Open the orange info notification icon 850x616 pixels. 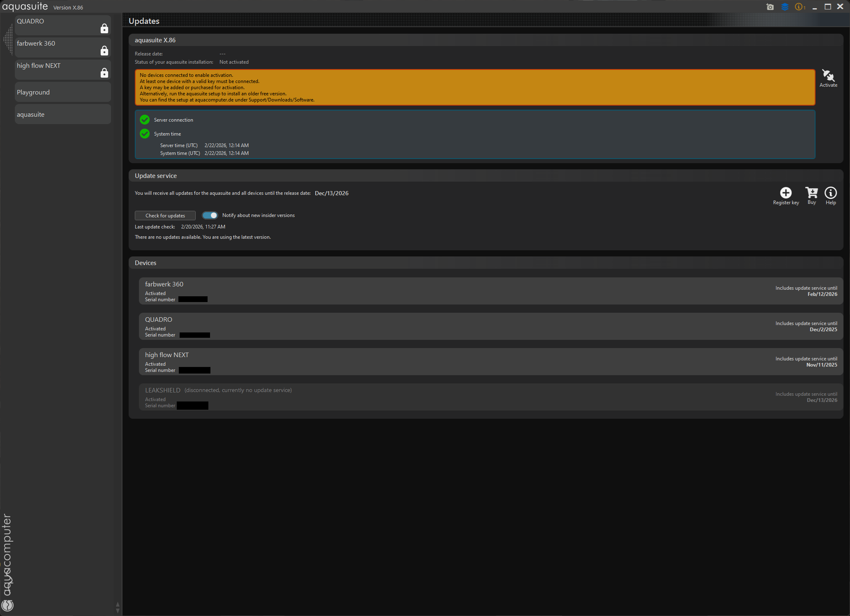click(799, 7)
